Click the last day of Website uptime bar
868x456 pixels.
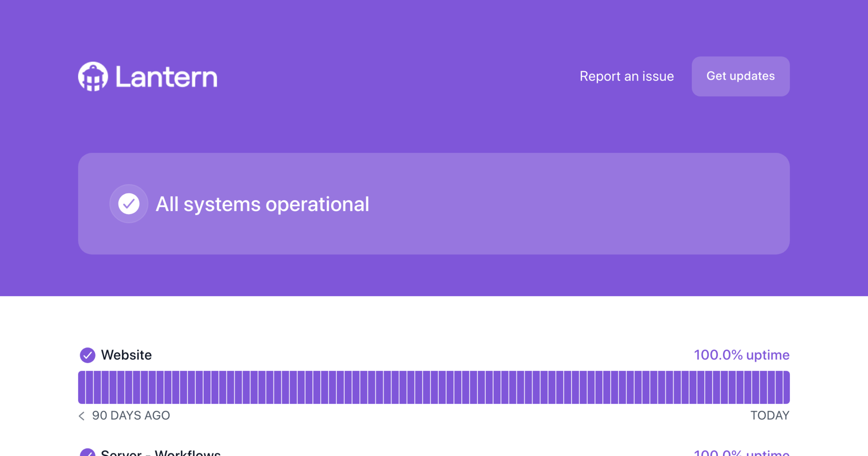pos(786,387)
